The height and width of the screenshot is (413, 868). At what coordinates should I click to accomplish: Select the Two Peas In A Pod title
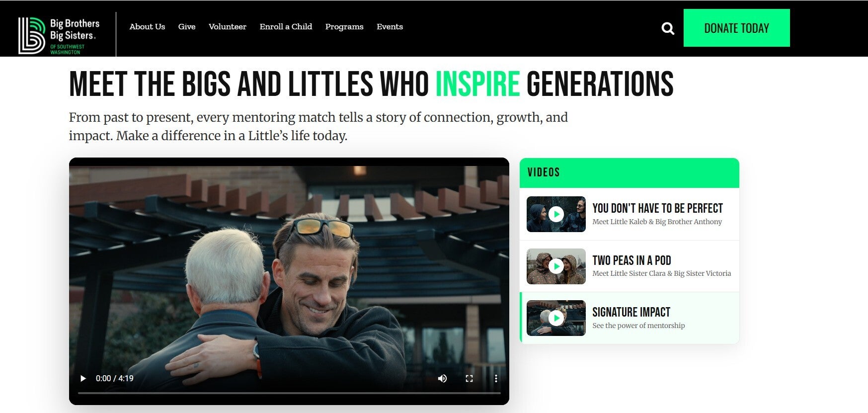[x=631, y=260]
